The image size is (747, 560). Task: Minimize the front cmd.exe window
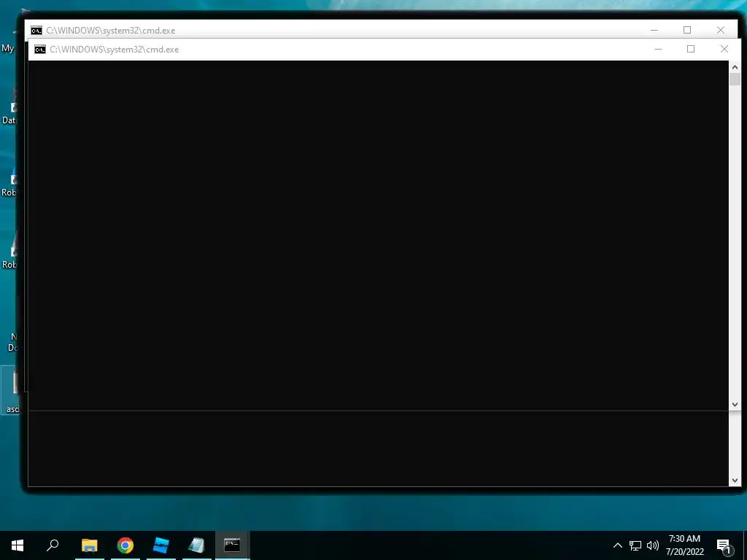click(x=658, y=49)
